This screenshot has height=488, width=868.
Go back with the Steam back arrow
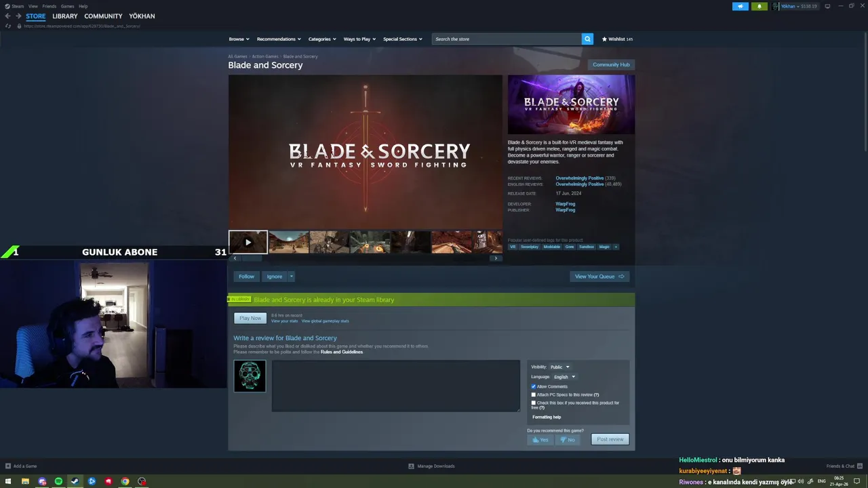click(x=7, y=16)
